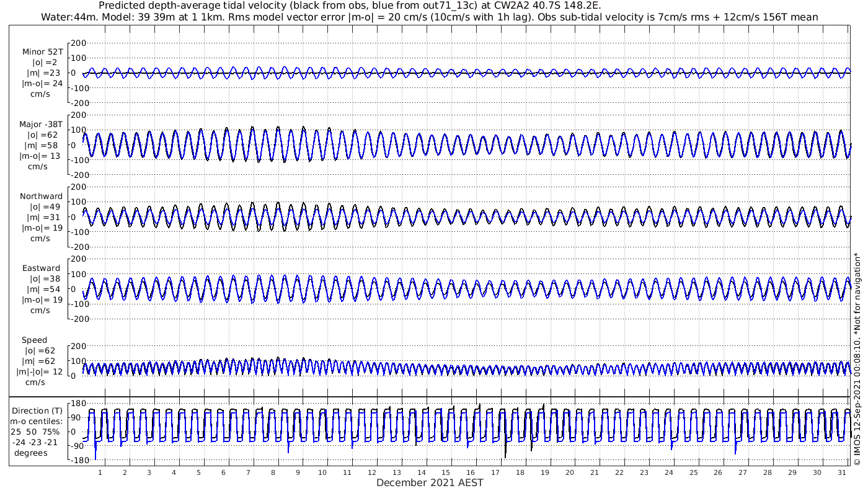Click day tick label '23' on the x-axis
868x496 pixels.
(x=644, y=472)
